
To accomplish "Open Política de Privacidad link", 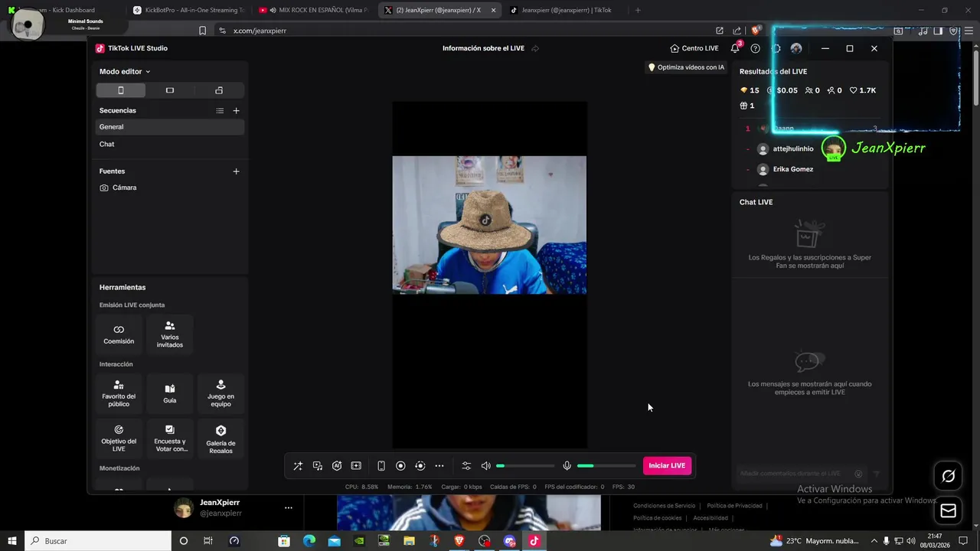I will click(x=734, y=506).
